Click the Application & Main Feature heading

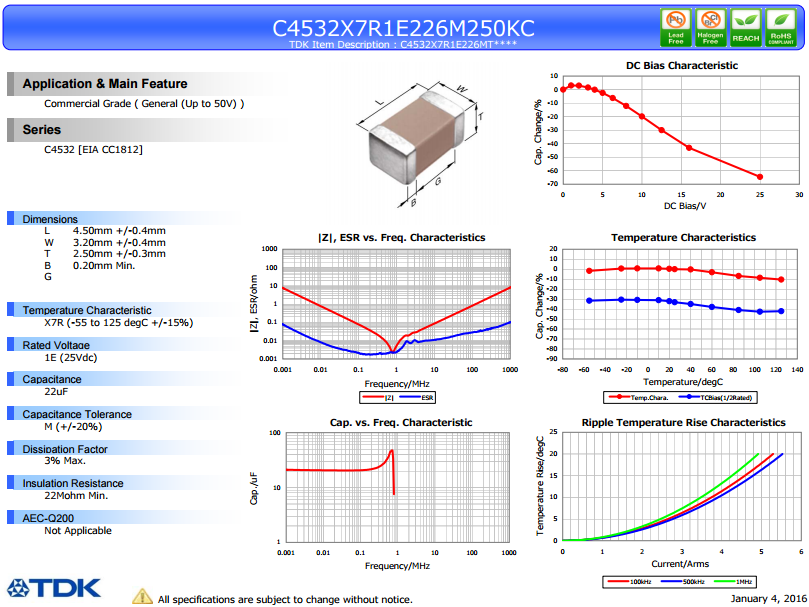click(x=105, y=84)
